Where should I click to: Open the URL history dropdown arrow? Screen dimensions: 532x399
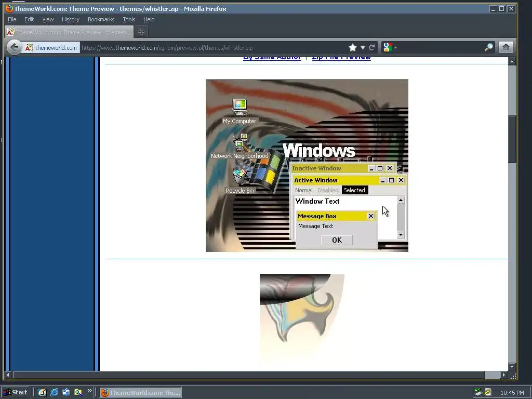point(363,47)
